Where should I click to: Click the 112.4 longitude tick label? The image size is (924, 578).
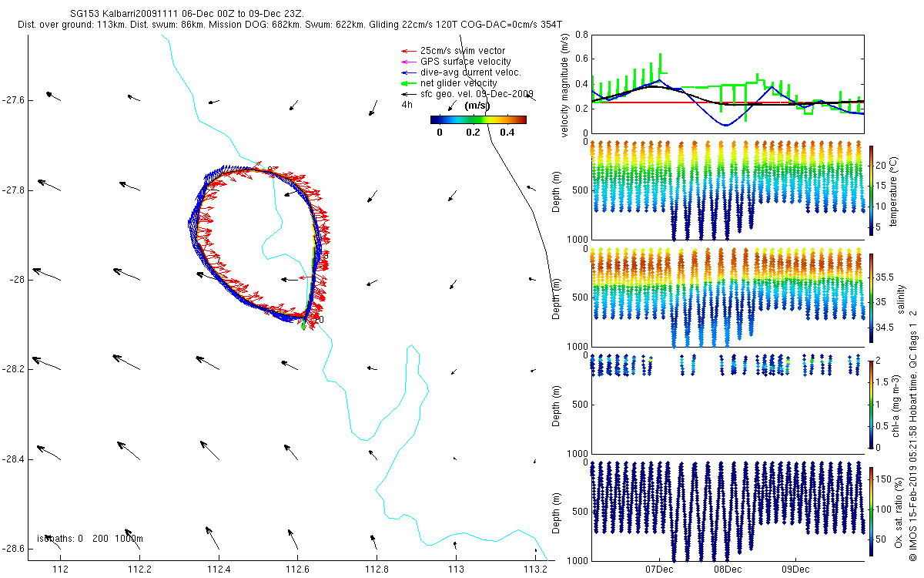219,570
